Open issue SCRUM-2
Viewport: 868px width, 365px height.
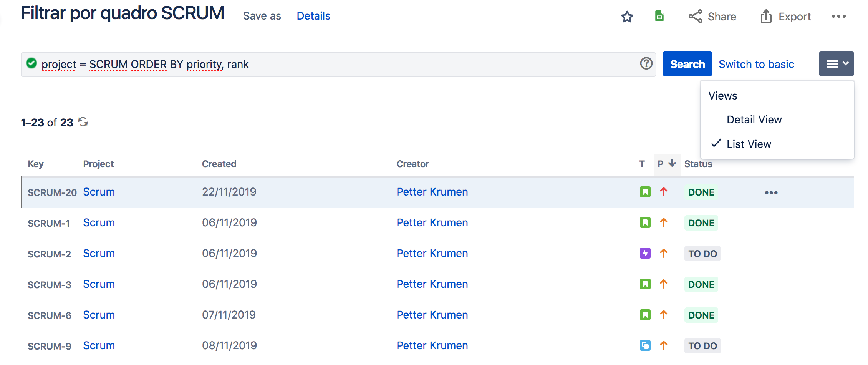pyautogui.click(x=49, y=254)
